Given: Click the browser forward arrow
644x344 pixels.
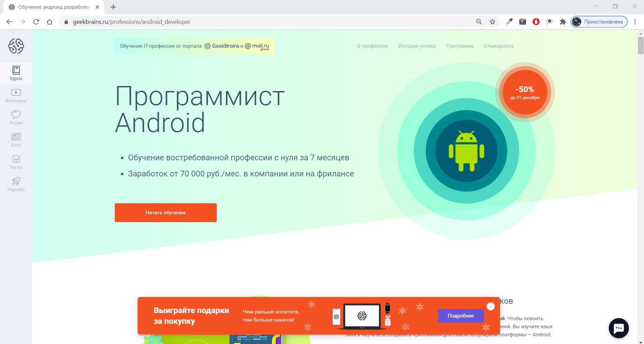Looking at the screenshot, I should [22, 22].
